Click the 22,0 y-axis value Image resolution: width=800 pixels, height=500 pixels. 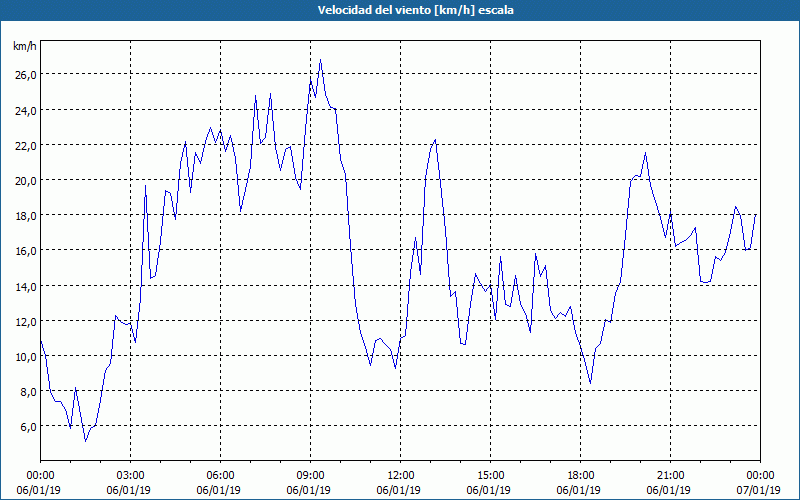[26, 145]
